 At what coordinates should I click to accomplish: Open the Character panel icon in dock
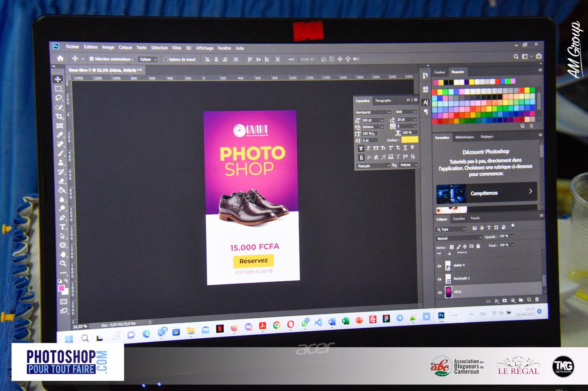tap(425, 102)
